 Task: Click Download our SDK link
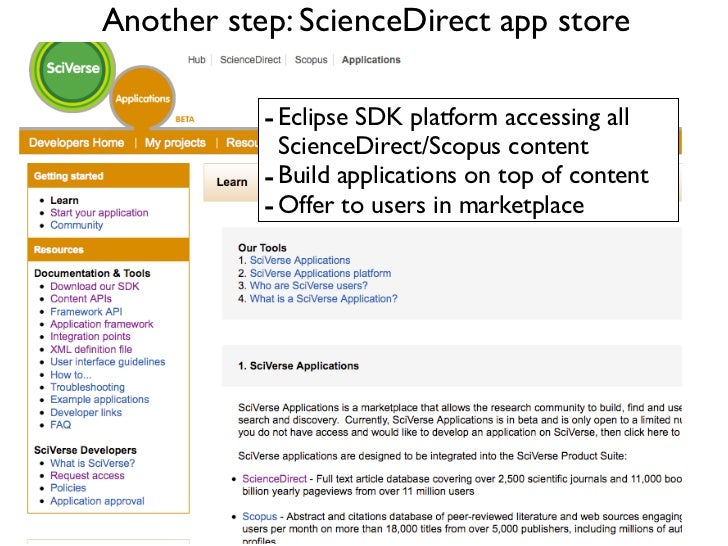coord(95,286)
